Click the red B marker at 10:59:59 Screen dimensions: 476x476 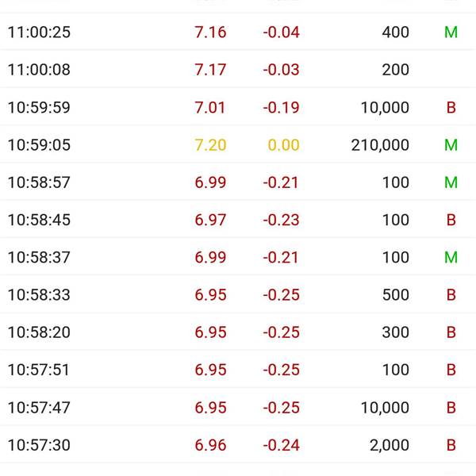(451, 108)
